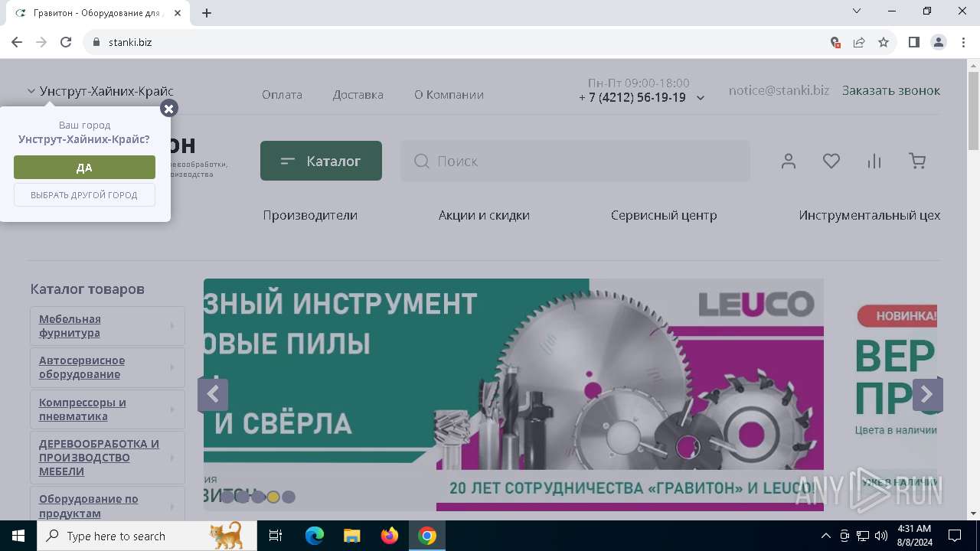
Task: Click ВЫБРАТЬ ДРУГОЙ ГОРОД button
Action: point(84,195)
